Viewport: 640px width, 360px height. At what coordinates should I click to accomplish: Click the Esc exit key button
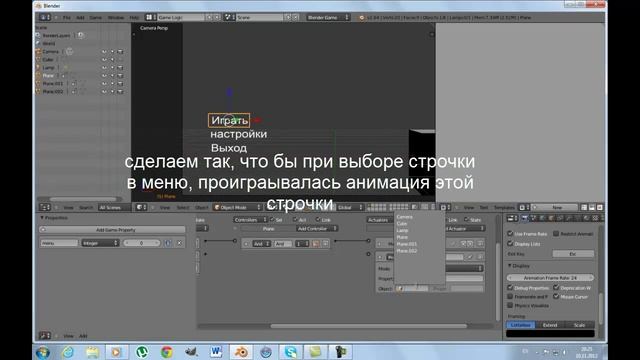point(573,254)
